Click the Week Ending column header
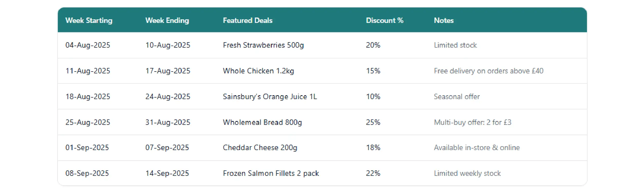 [167, 20]
